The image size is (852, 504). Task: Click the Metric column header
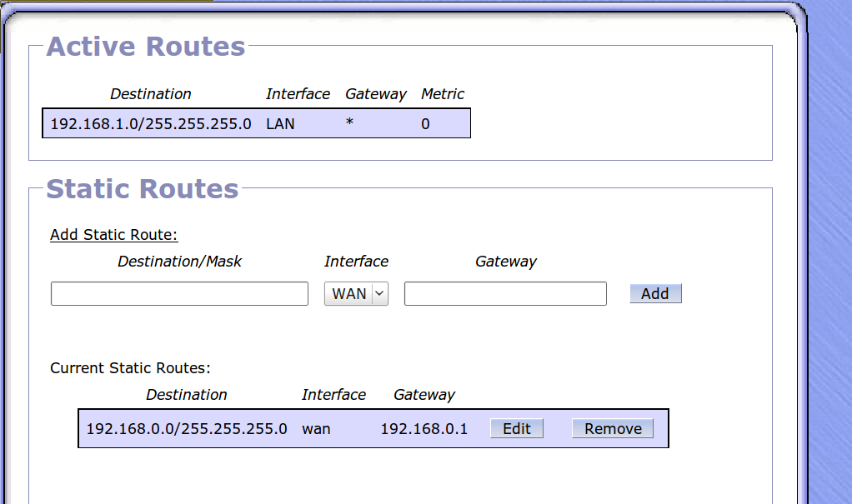tap(443, 94)
